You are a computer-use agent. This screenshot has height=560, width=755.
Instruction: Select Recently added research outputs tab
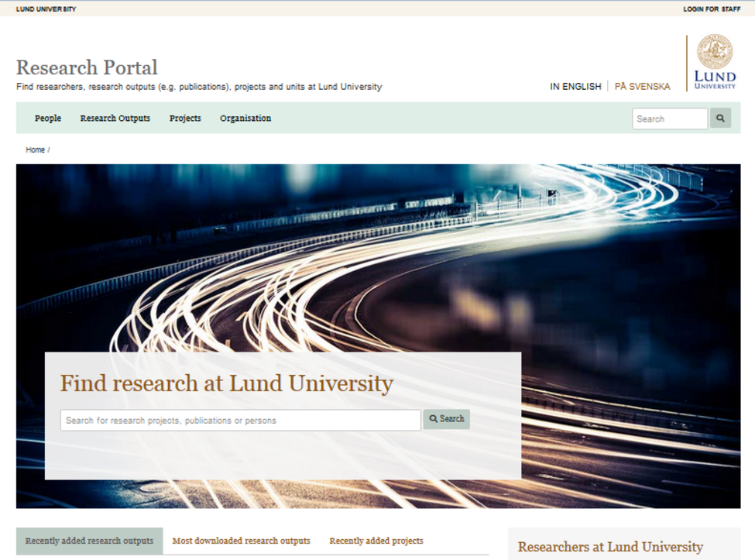pos(90,541)
